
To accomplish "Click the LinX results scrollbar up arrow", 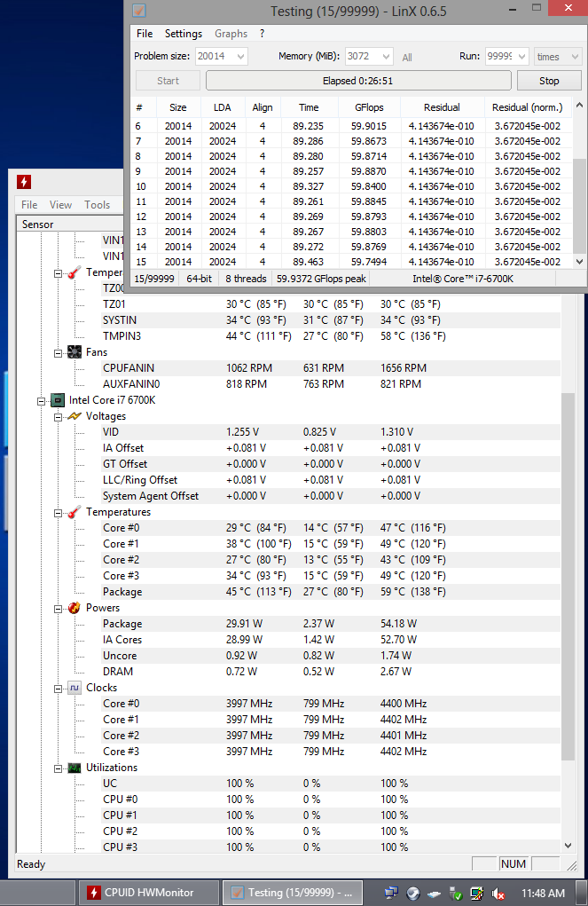I will pyautogui.click(x=579, y=106).
